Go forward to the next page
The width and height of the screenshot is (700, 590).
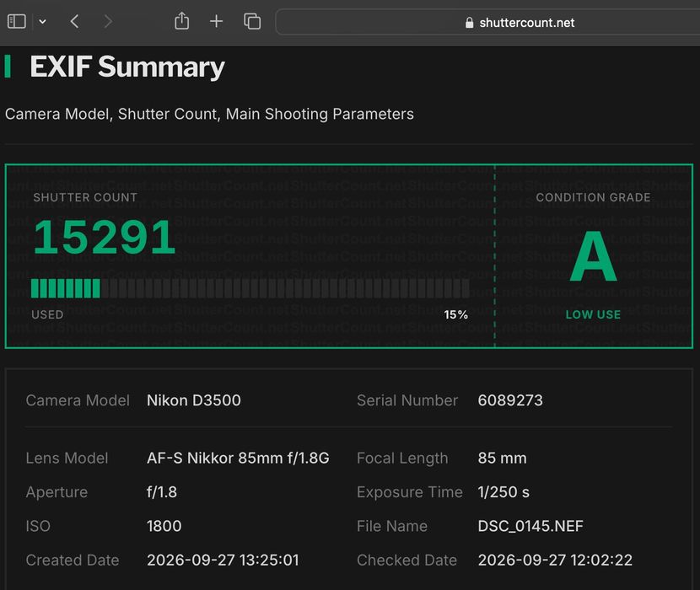(108, 21)
